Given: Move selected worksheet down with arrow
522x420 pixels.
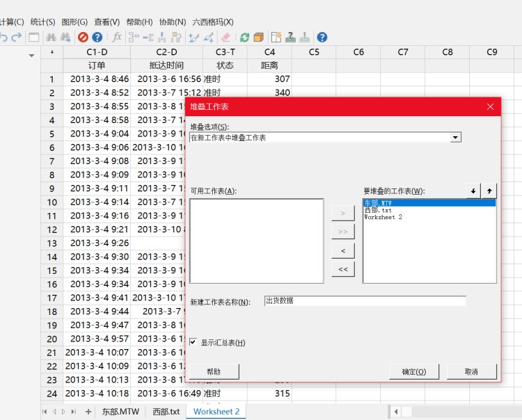Looking at the screenshot, I should 473,191.
